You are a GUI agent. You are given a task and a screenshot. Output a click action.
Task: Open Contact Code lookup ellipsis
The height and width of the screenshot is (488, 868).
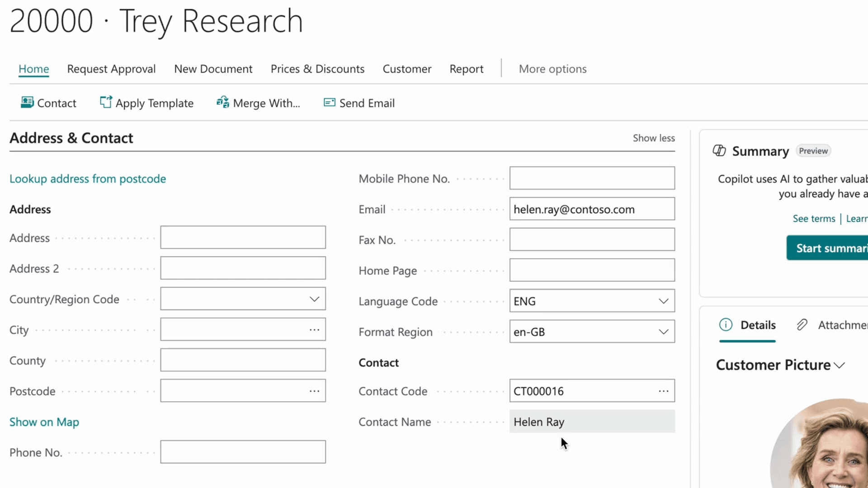pos(664,391)
